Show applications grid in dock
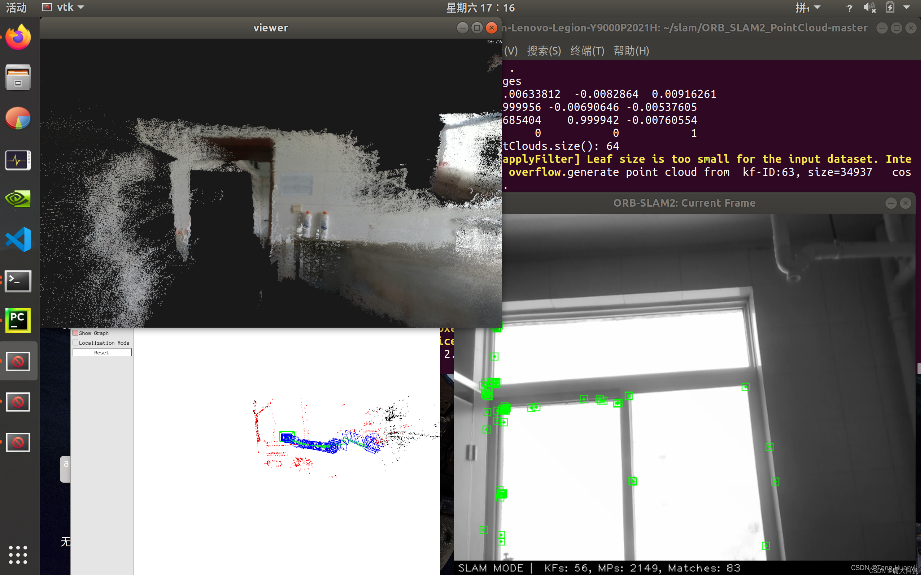The image size is (924, 578). coord(18,556)
